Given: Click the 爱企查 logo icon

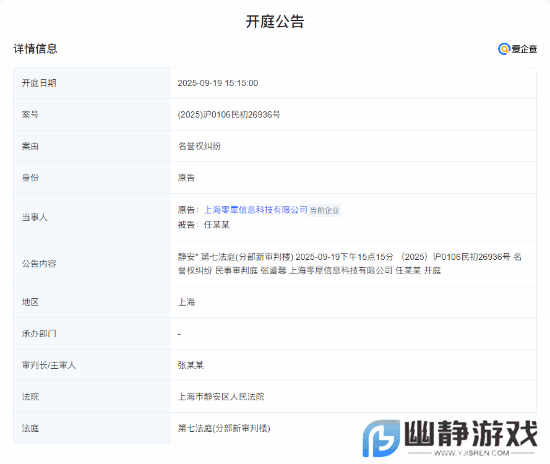Looking at the screenshot, I should pyautogui.click(x=517, y=49).
